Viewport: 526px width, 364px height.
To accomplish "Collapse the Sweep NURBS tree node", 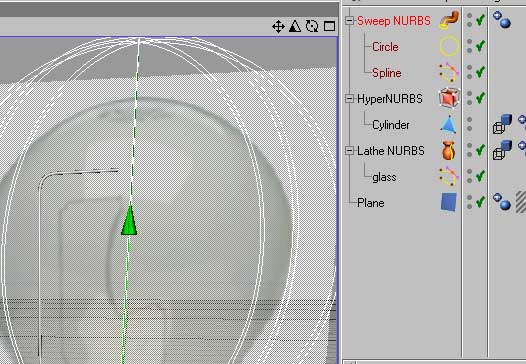I will click(x=349, y=21).
